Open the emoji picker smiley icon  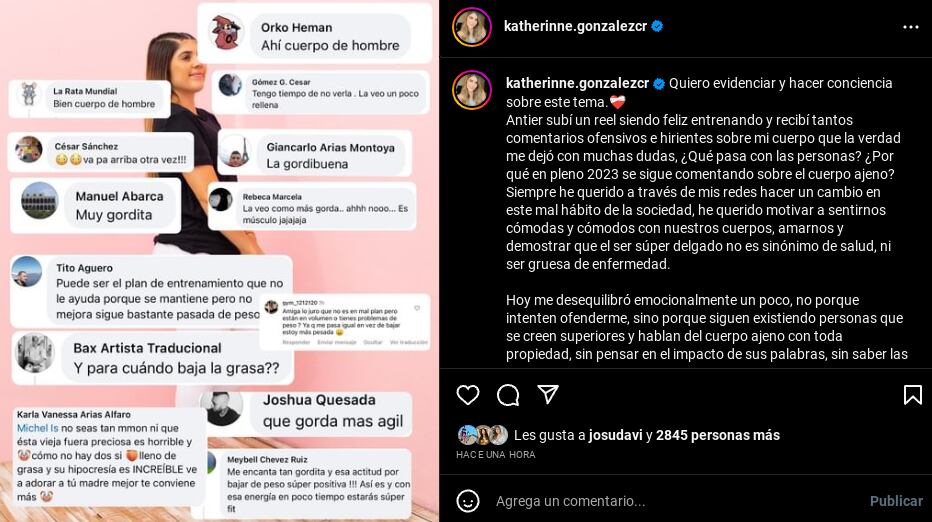(x=468, y=501)
